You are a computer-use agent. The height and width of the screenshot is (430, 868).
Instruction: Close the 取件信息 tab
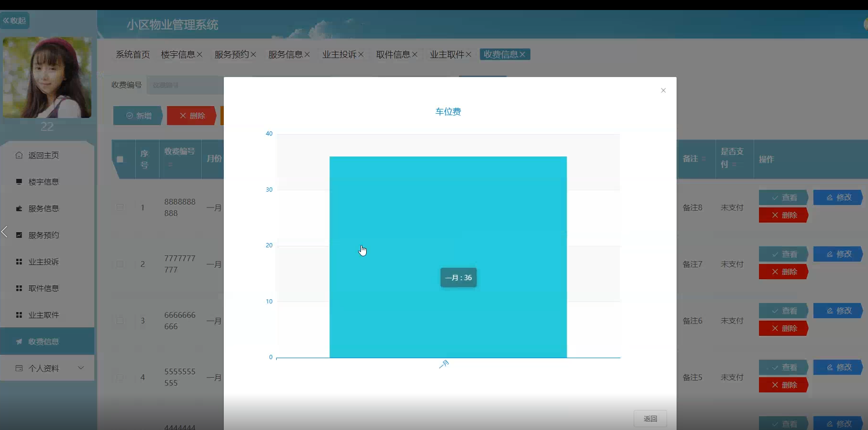tap(415, 55)
